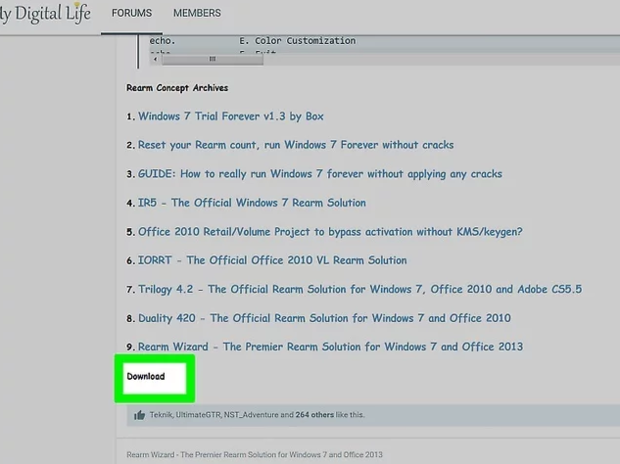Viewport: 620px width, 464px height.
Task: Open IR5 Official Windows 7 Rearm Solution link
Action: point(251,203)
